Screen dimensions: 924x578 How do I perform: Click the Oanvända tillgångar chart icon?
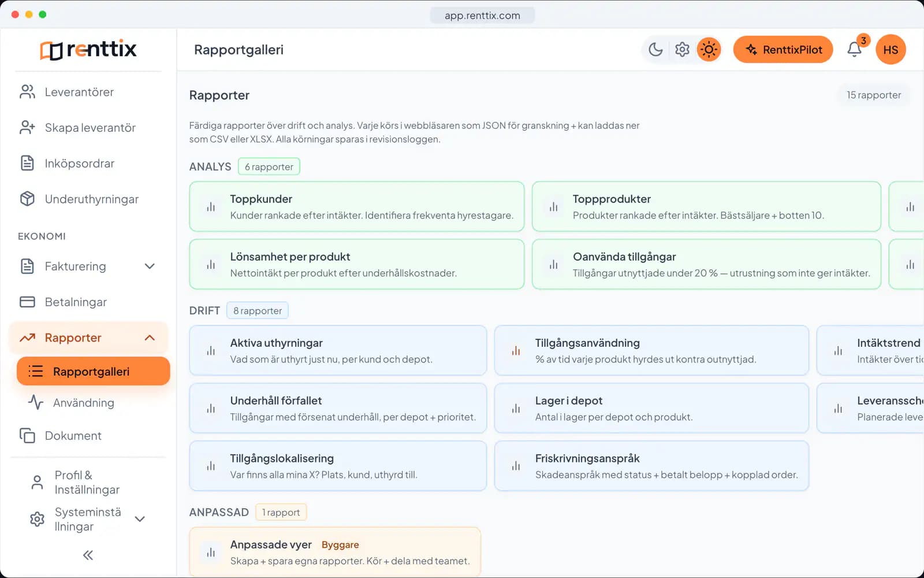pos(553,264)
